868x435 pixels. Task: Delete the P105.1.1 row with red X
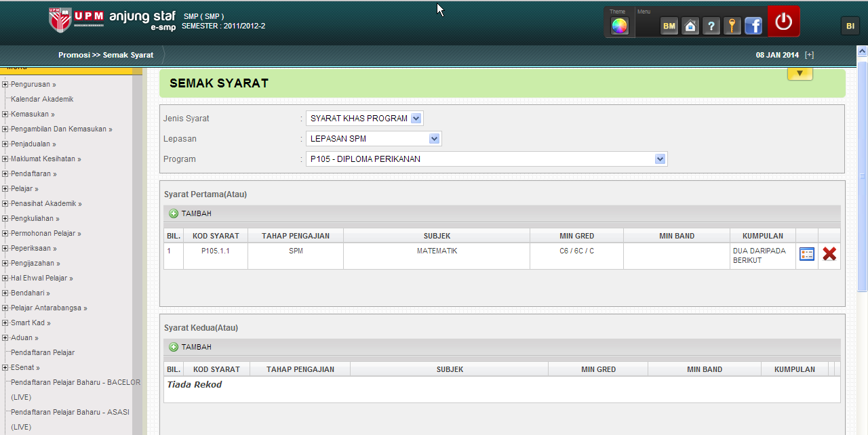[x=829, y=254]
